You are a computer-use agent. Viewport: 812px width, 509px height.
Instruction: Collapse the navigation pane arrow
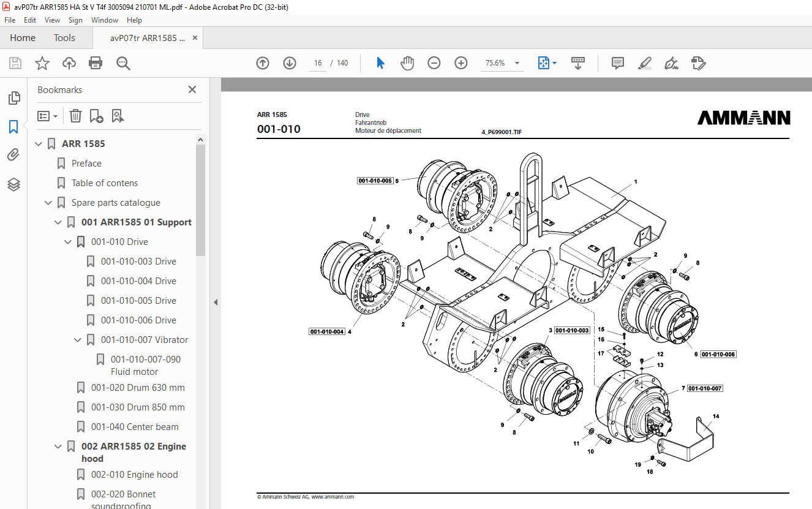click(216, 302)
